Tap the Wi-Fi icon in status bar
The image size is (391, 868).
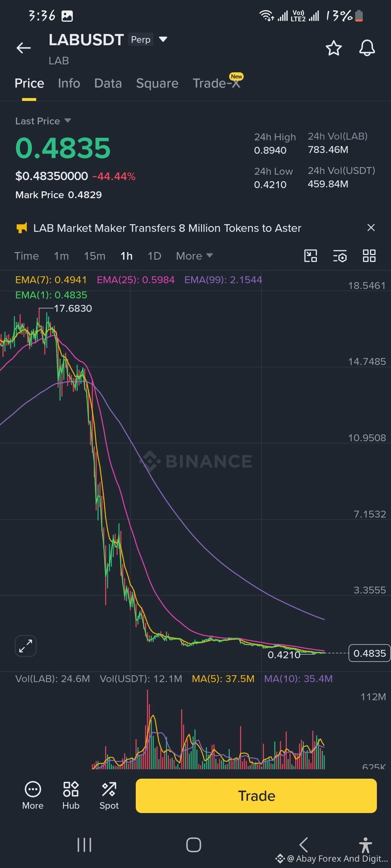coord(266,16)
